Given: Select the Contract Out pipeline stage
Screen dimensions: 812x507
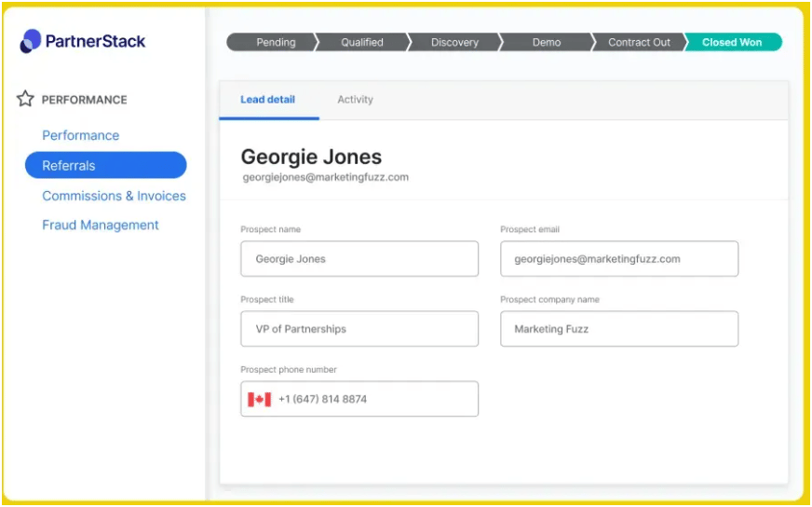Looking at the screenshot, I should tap(639, 42).
